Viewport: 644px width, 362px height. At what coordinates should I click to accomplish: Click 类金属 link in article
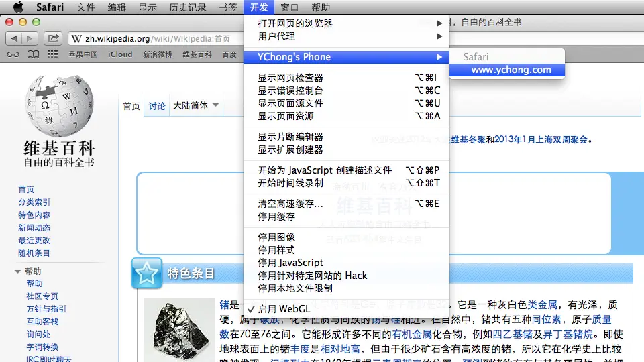pos(542,304)
